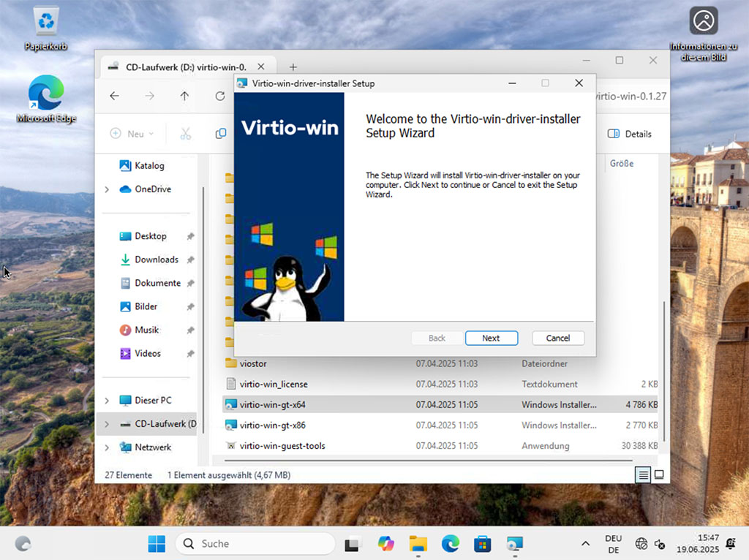This screenshot has width=749, height=560.
Task: Open the muted volume tray icon
Action: coord(660,544)
